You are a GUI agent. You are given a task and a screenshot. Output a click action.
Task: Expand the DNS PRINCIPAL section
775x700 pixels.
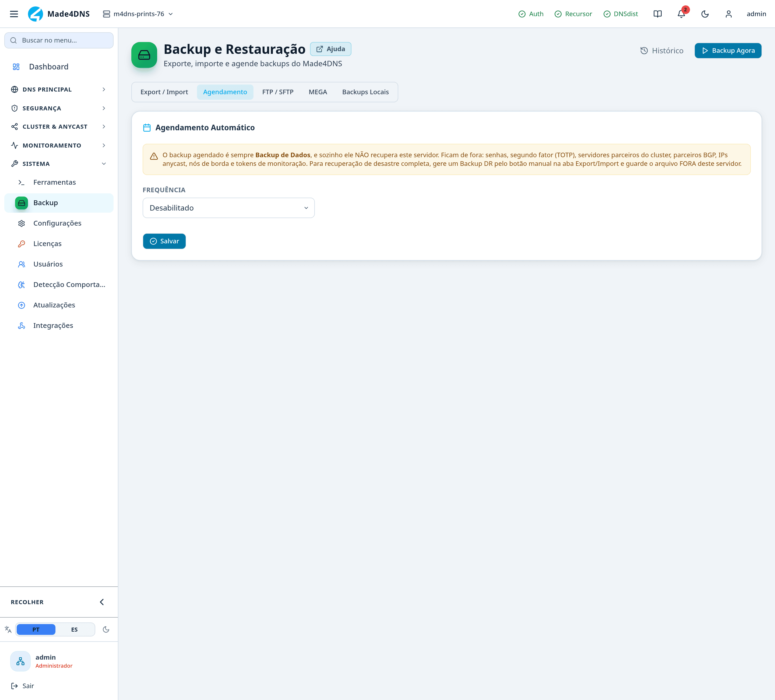click(59, 89)
